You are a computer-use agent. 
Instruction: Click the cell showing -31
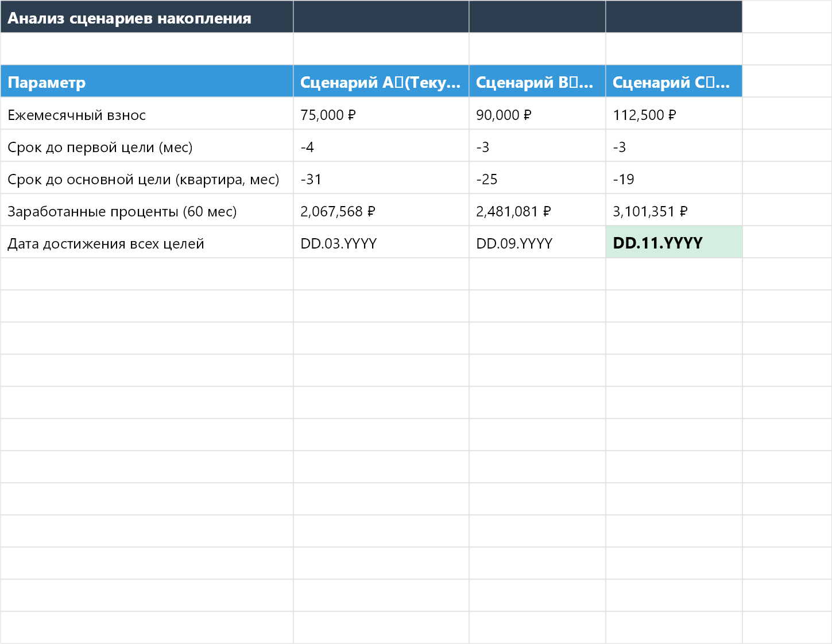381,179
